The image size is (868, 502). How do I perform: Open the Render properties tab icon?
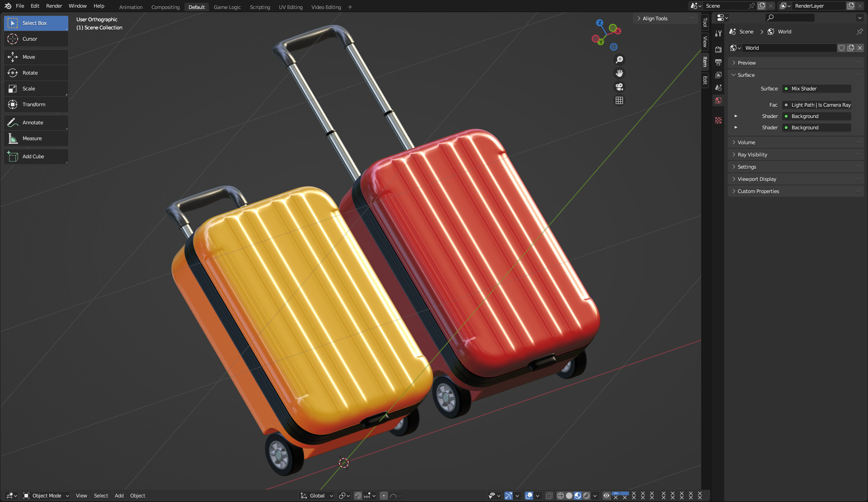point(718,49)
